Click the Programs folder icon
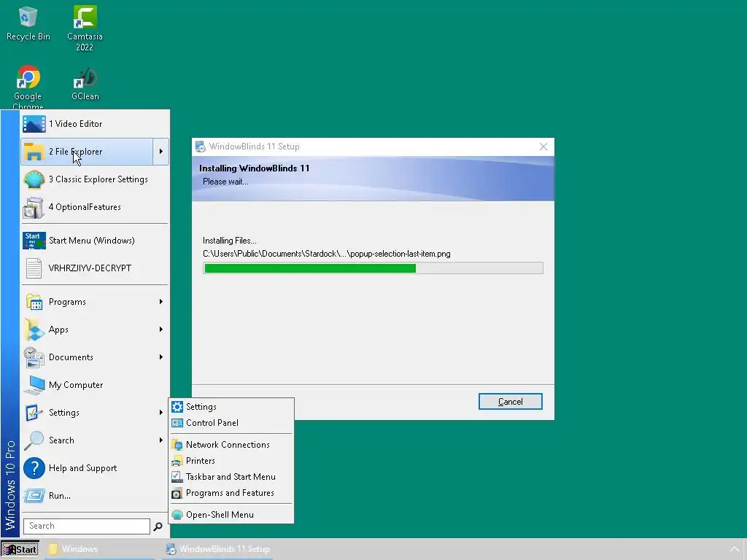The width and height of the screenshot is (747, 560). pos(34,302)
